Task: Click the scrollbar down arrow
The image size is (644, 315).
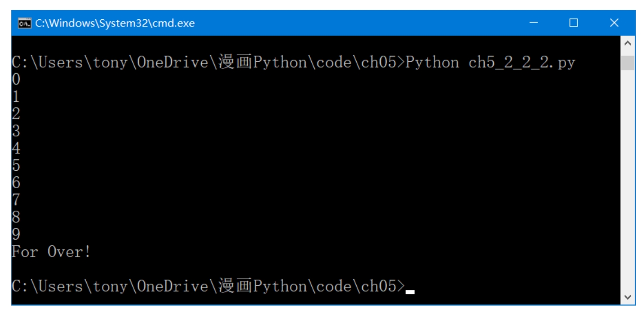Action: [x=627, y=297]
